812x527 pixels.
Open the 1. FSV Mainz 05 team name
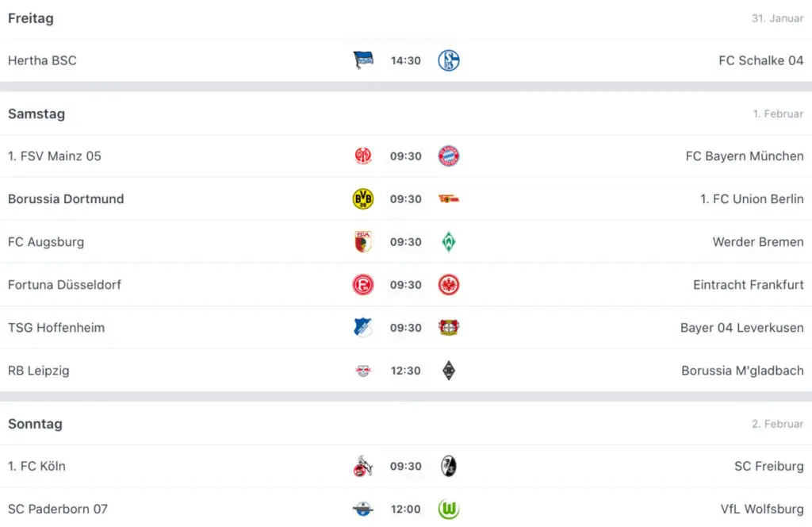[55, 156]
